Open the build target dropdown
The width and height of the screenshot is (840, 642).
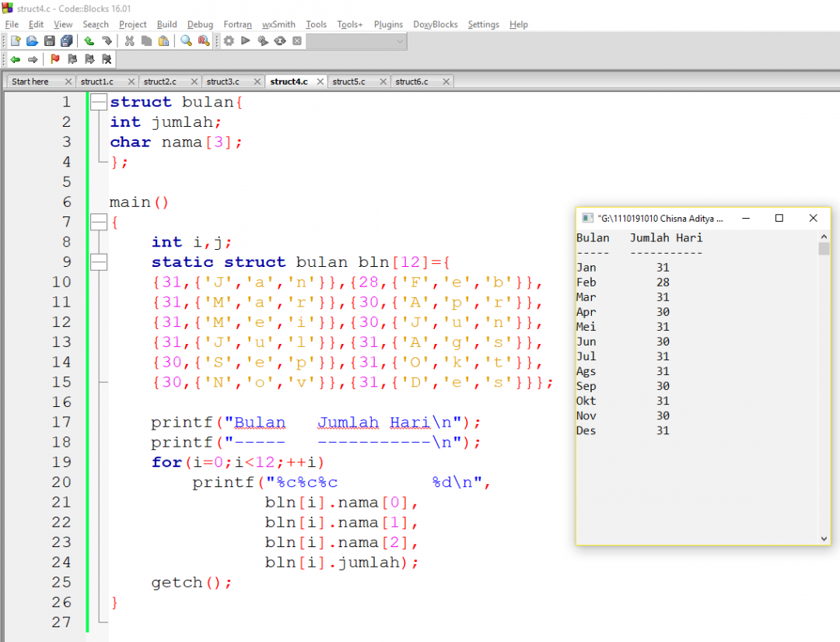click(x=356, y=41)
